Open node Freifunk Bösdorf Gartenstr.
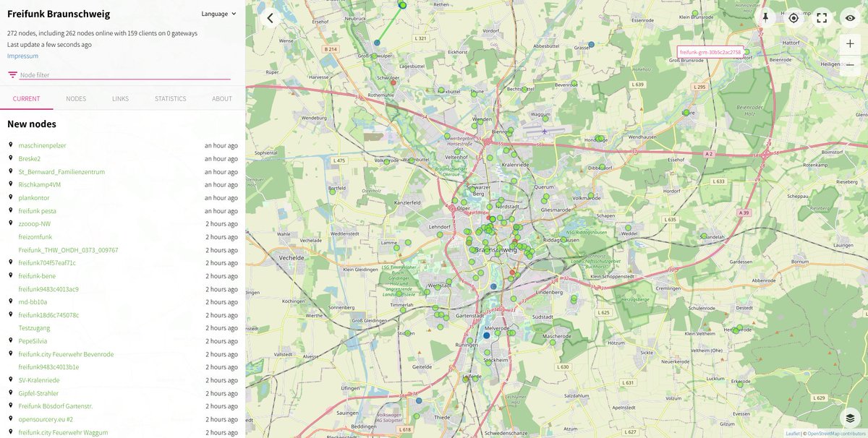 (56, 405)
